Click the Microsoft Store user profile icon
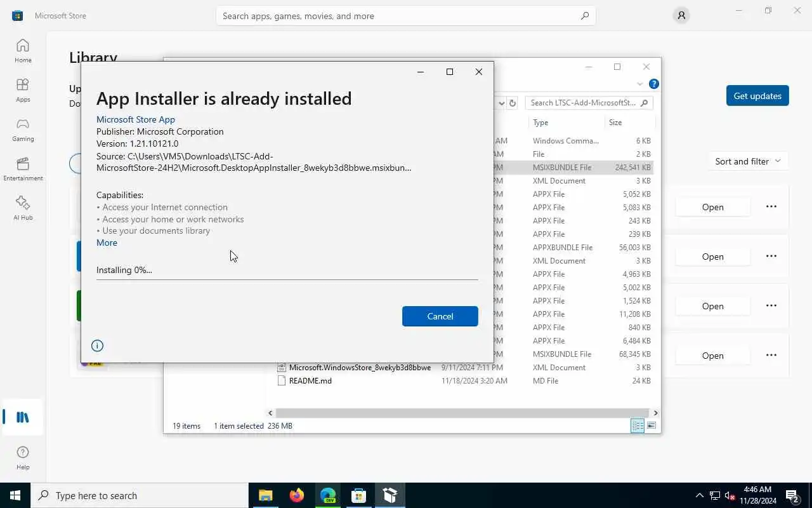 pos(681,16)
